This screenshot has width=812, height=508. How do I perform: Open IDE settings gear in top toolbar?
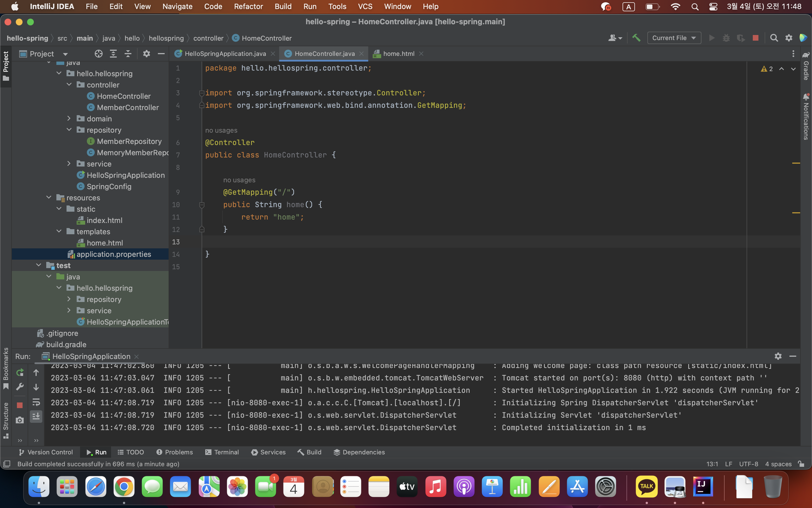click(x=789, y=38)
